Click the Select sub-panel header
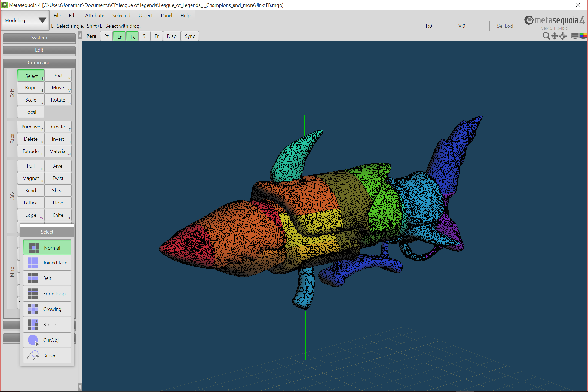This screenshot has height=392, width=588. pyautogui.click(x=47, y=232)
